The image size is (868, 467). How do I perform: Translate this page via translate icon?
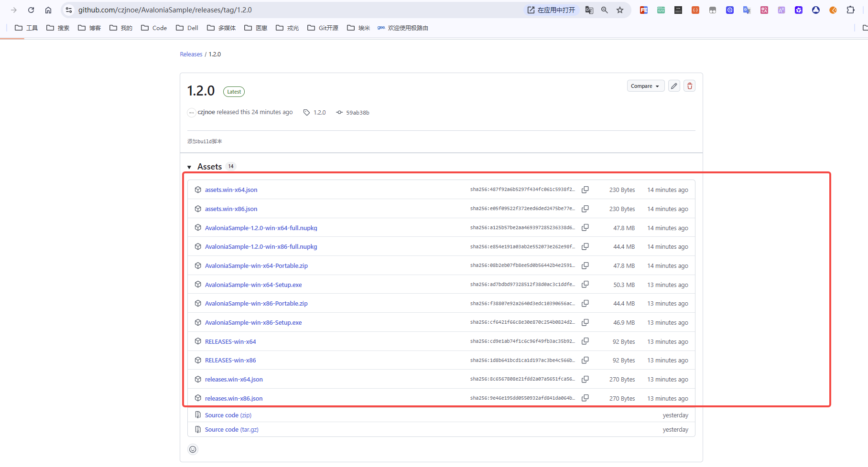(x=589, y=10)
